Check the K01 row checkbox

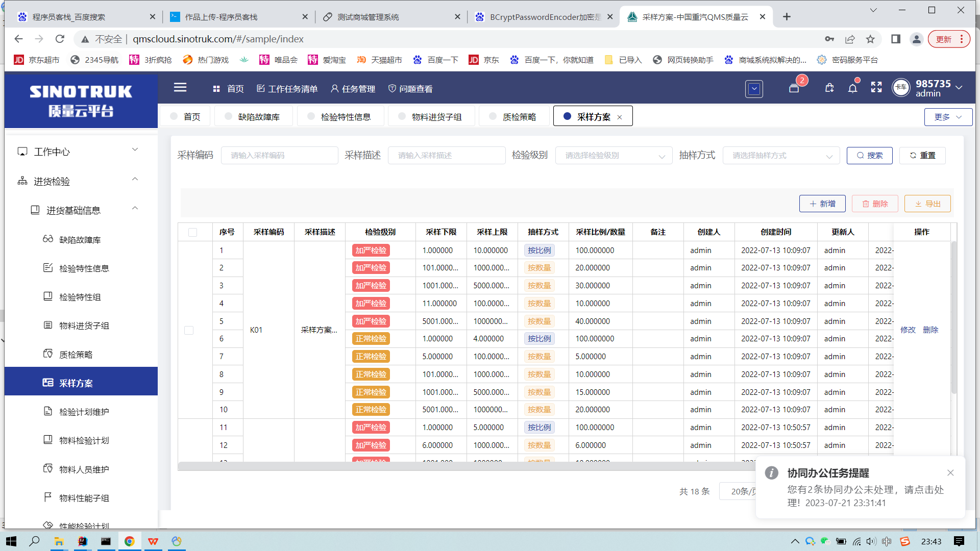189,330
